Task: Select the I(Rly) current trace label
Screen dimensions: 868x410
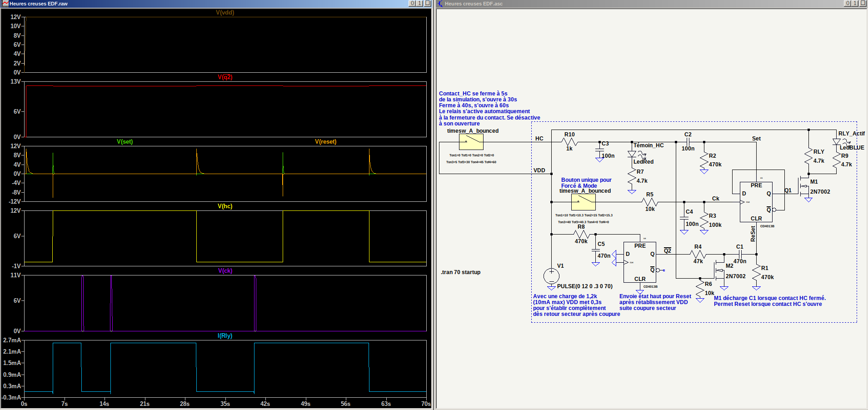Action: point(225,336)
